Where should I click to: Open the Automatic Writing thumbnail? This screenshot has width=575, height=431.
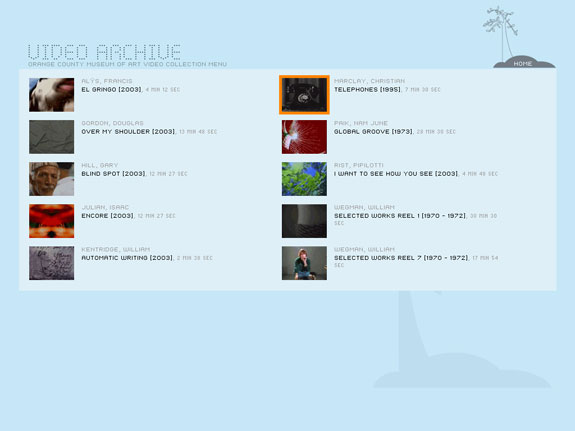(52, 263)
